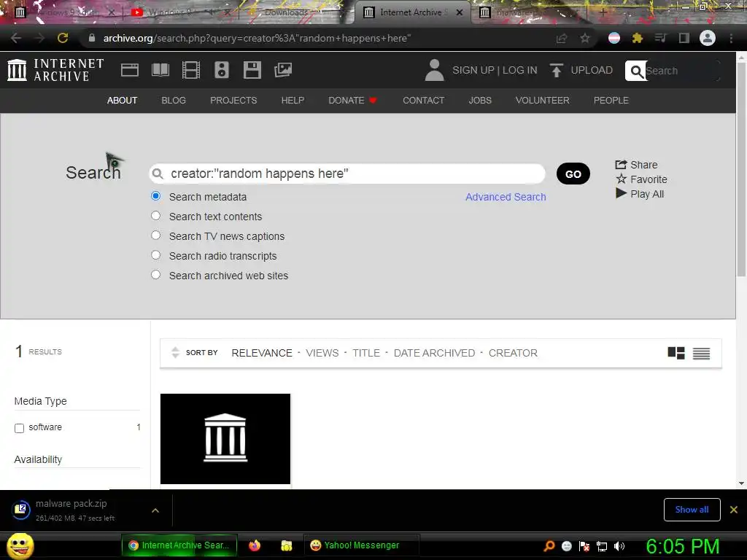Select Search TV news captions radio
The image size is (747, 560).
coord(156,236)
